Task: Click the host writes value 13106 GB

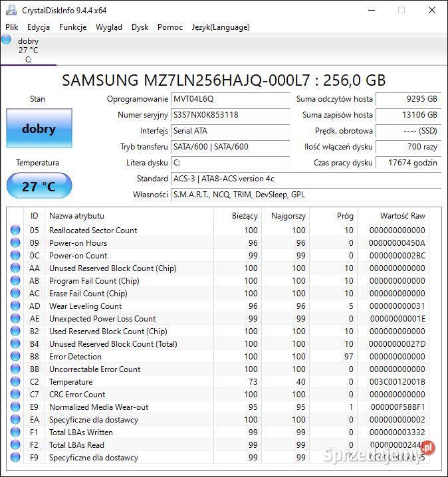Action: click(x=408, y=115)
